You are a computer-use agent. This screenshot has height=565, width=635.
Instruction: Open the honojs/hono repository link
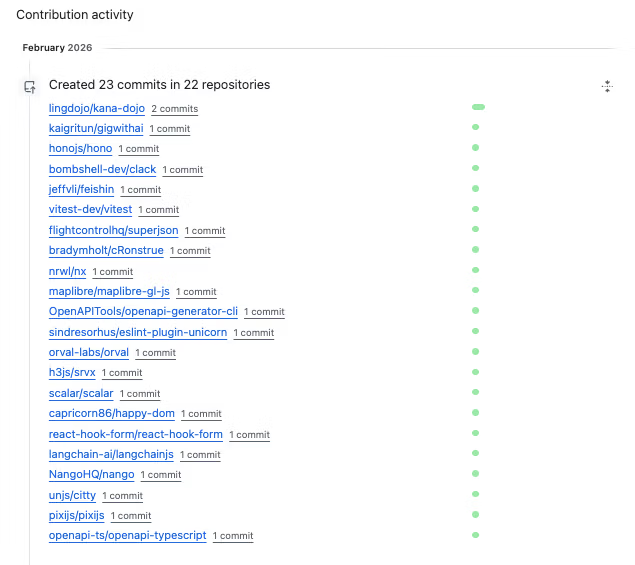(80, 149)
